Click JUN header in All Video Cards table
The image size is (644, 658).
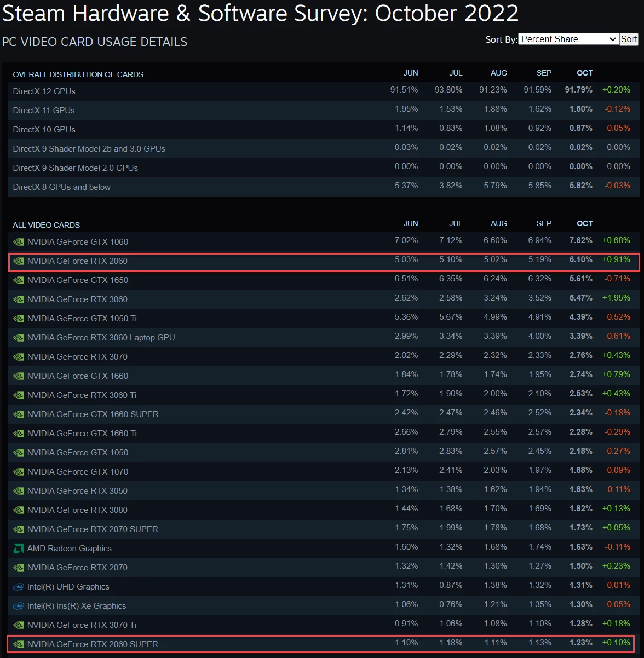411,223
